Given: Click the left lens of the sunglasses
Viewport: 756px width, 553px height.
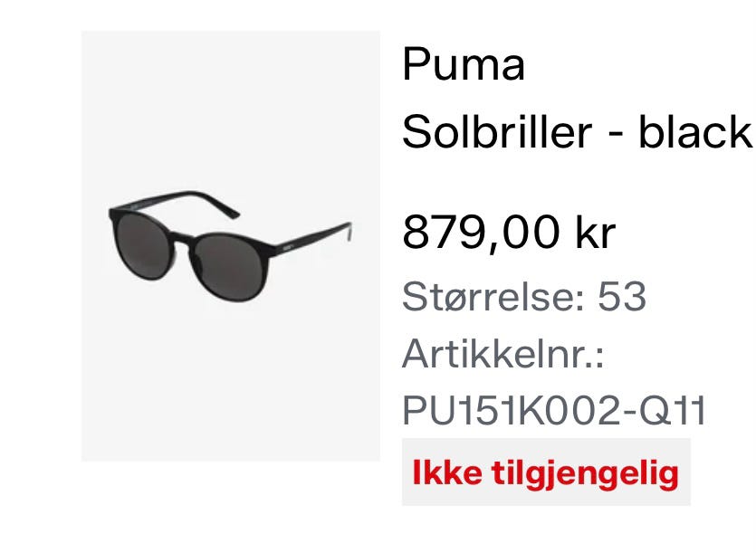Looking at the screenshot, I should coord(142,247).
